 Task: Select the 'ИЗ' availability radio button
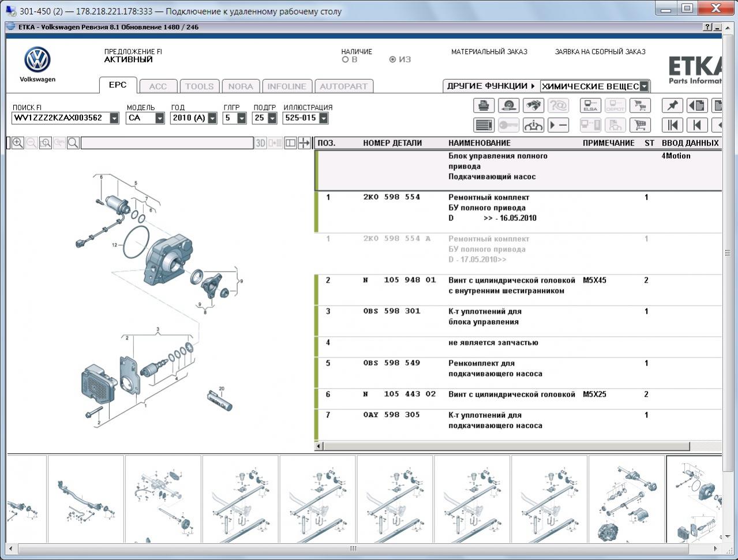click(x=392, y=59)
